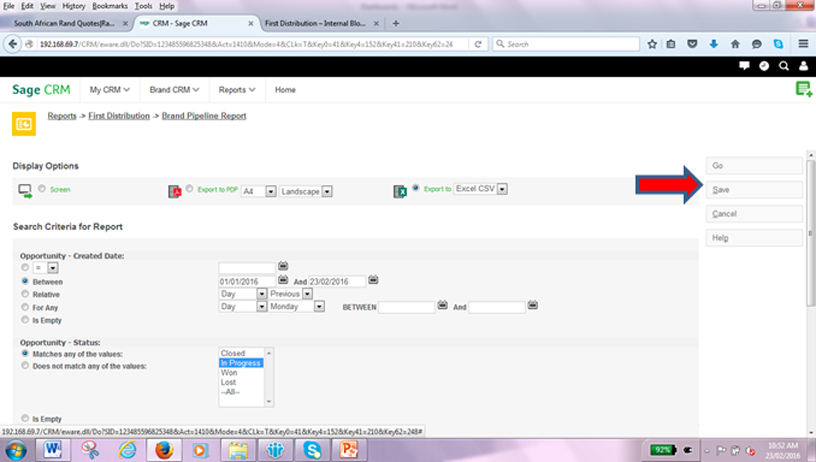Go to Firefox home page icon
This screenshot has width=816, height=462.
pos(735,44)
